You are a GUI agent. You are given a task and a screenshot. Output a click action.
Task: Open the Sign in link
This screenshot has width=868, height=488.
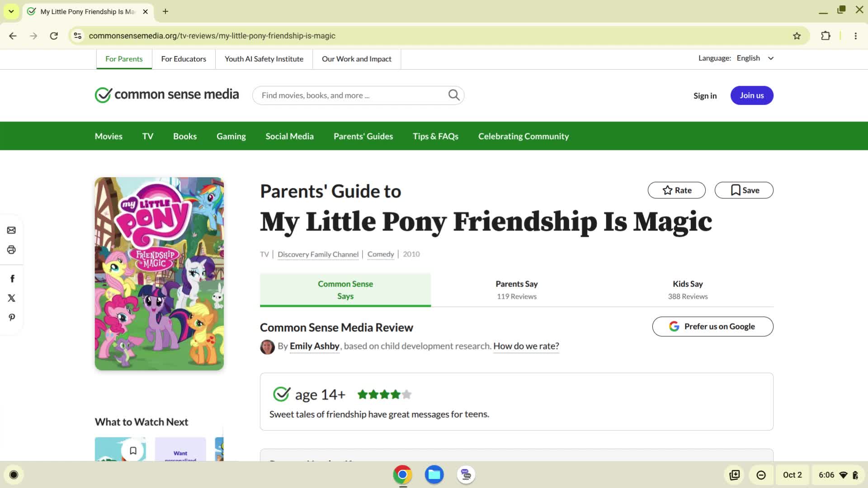(x=705, y=95)
